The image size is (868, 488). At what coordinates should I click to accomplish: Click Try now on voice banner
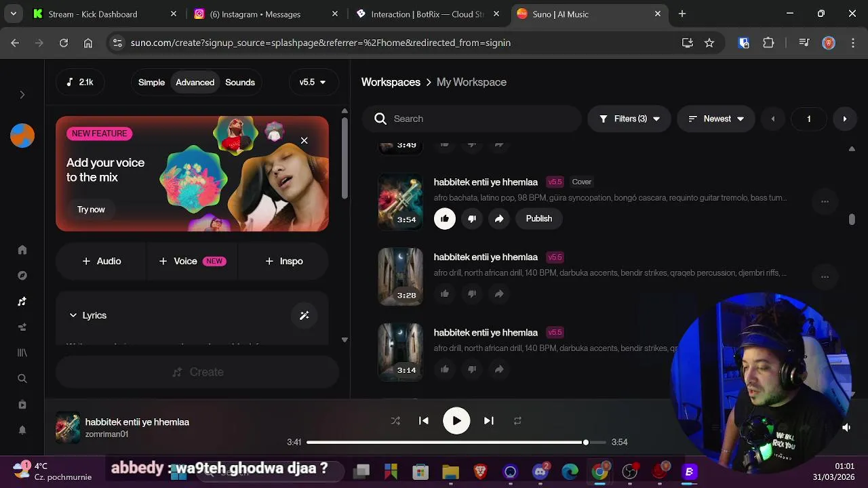click(x=91, y=209)
